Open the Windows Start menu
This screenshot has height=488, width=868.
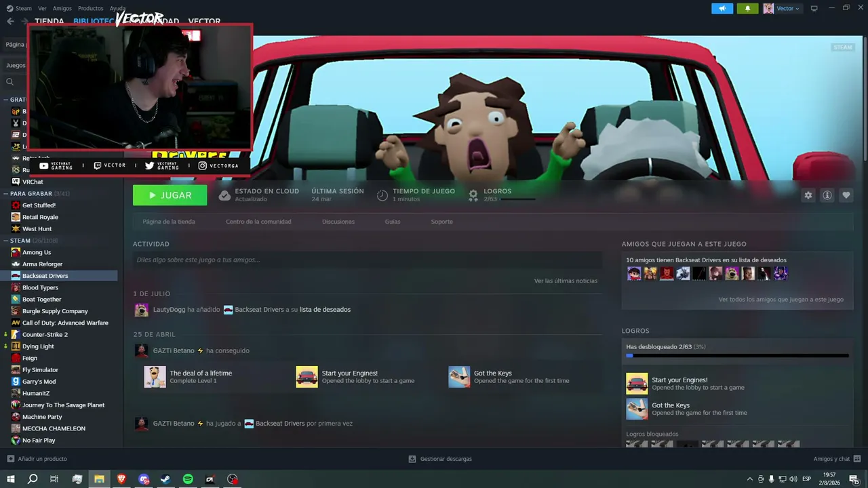point(11,479)
